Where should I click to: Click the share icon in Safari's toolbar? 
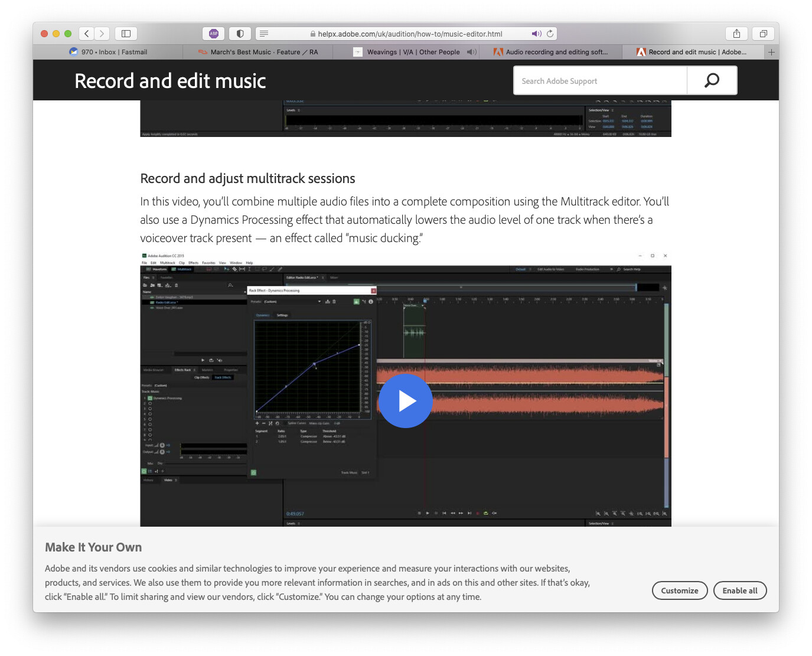pos(736,34)
